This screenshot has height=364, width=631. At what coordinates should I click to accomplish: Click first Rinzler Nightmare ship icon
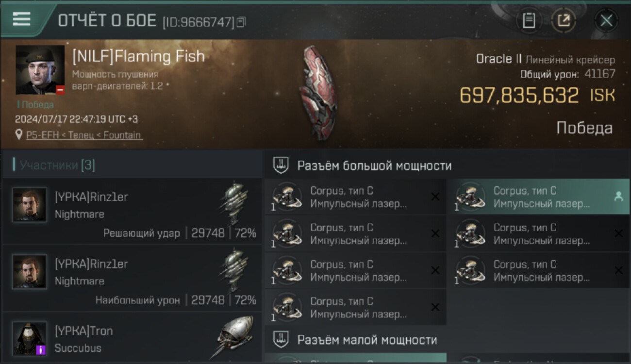point(235,204)
